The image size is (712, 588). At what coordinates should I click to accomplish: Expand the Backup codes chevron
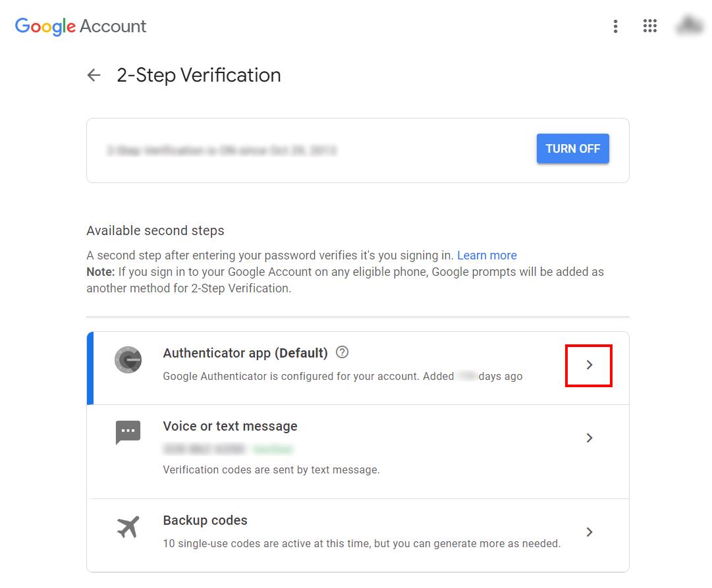click(x=589, y=531)
